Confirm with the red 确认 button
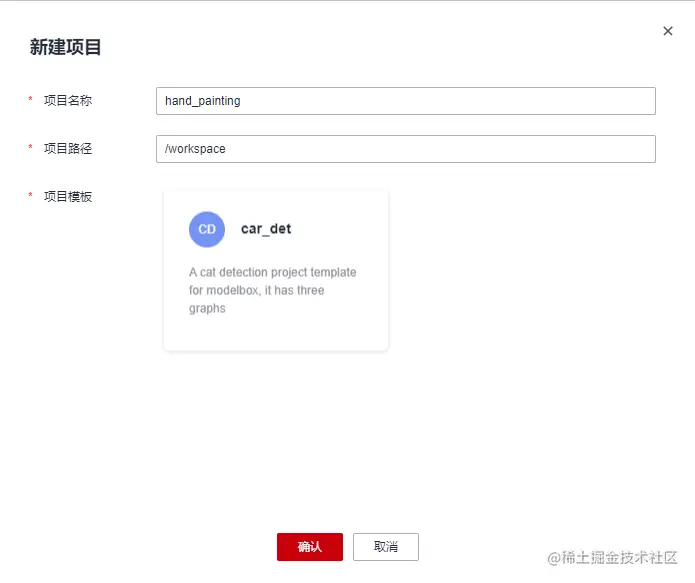695x583 pixels. 310,547
